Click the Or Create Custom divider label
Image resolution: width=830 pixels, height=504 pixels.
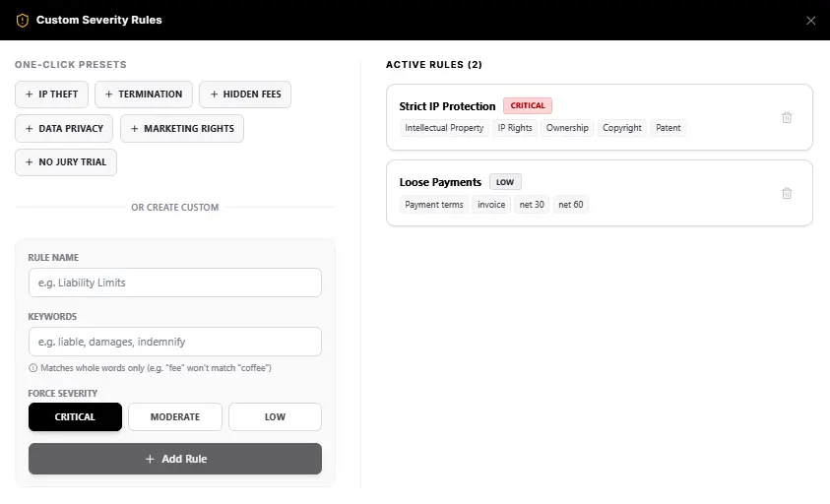pos(174,208)
